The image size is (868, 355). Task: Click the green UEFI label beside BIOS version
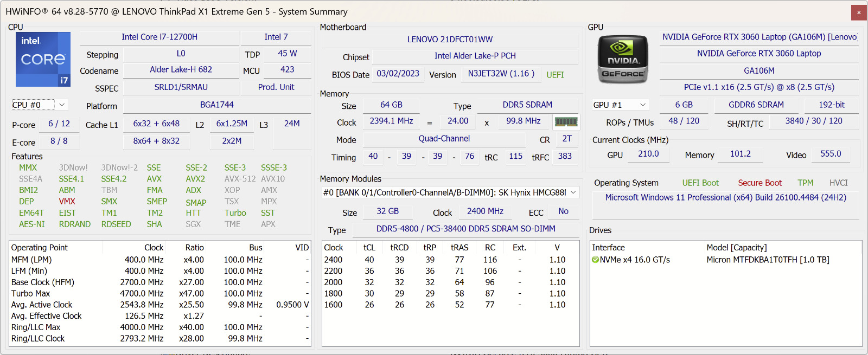555,75
